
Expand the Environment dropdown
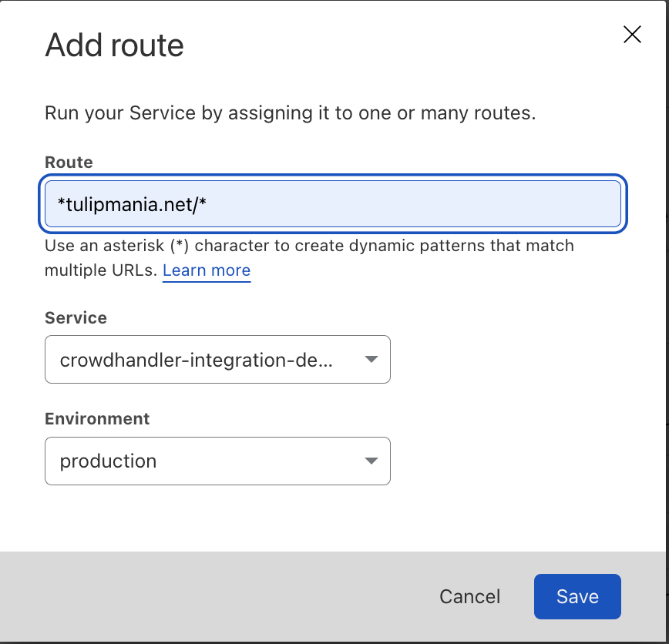point(217,461)
